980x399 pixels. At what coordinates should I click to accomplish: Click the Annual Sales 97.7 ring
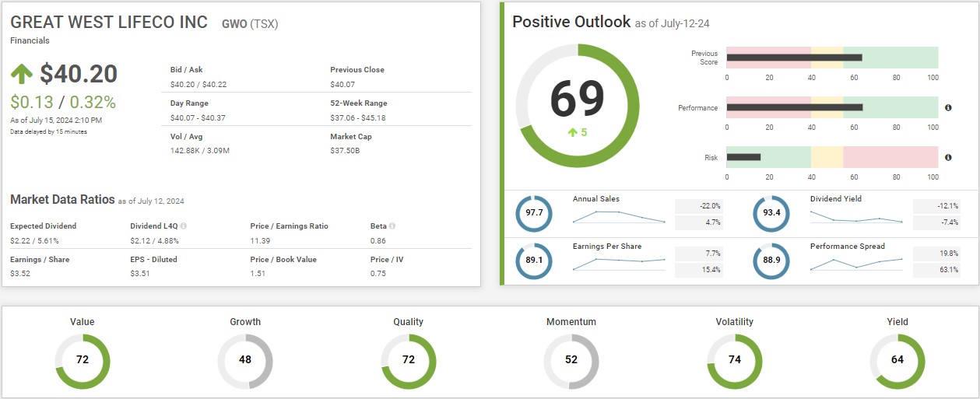(x=534, y=212)
